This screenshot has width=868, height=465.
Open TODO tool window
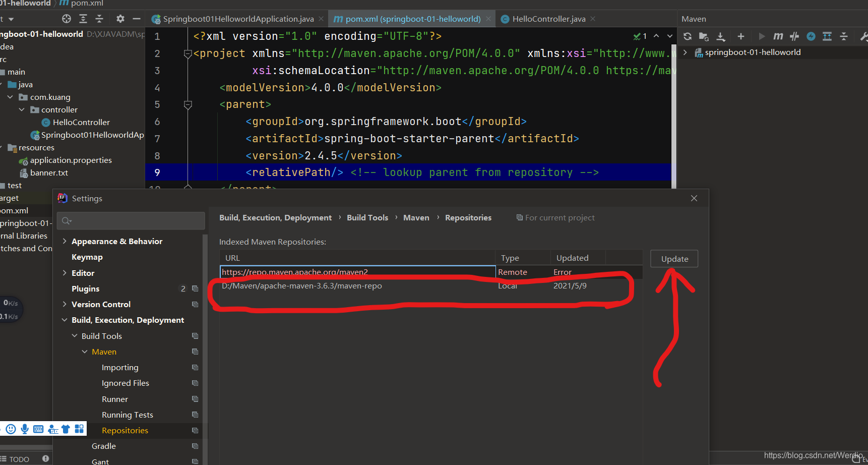coord(15,459)
